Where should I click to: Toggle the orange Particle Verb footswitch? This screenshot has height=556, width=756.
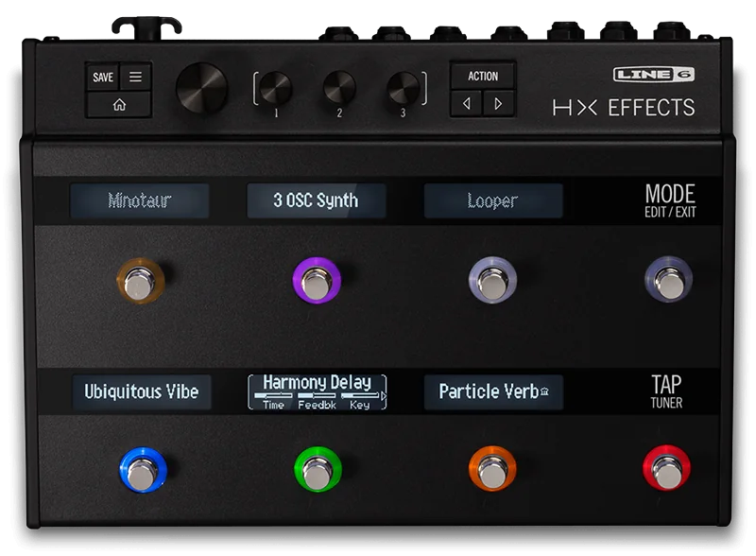coord(492,469)
